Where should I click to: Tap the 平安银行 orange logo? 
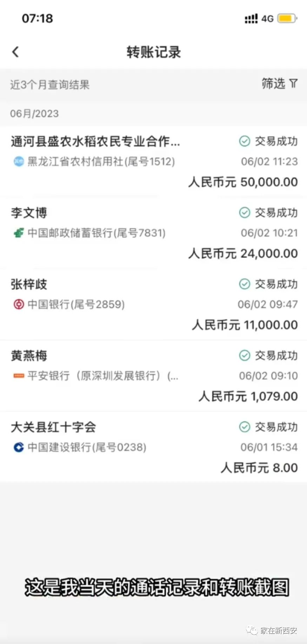click(19, 376)
